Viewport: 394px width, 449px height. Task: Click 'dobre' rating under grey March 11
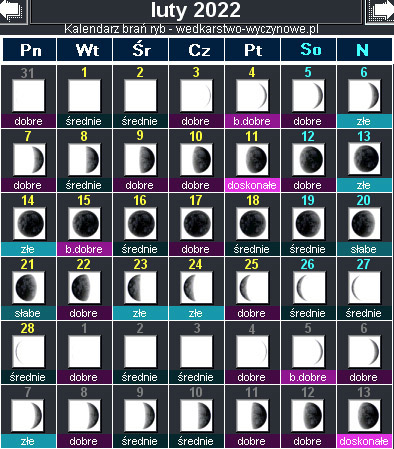pos(252,441)
